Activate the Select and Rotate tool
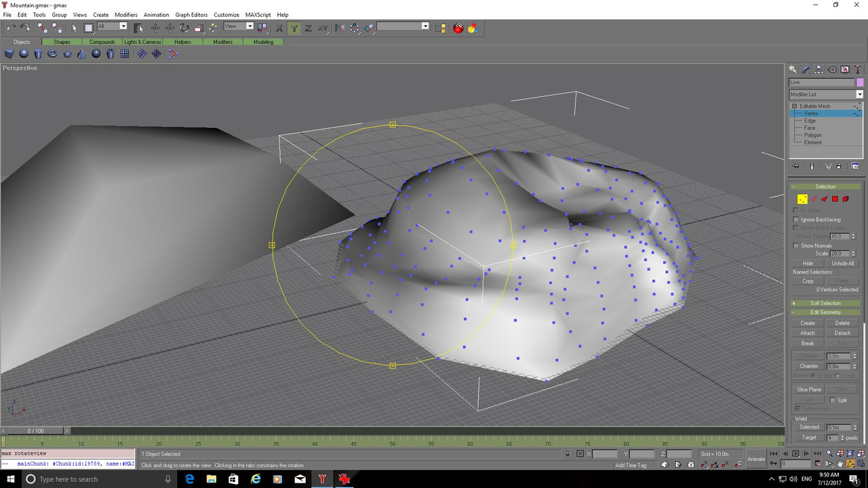 pyautogui.click(x=184, y=28)
